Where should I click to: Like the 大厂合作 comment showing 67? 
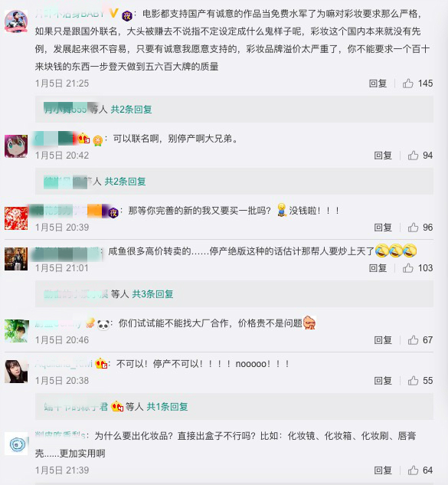pyautogui.click(x=413, y=340)
